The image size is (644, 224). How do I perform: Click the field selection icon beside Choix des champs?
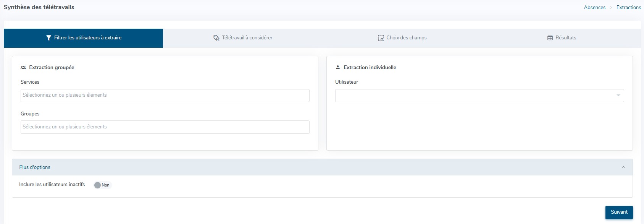pos(381,38)
